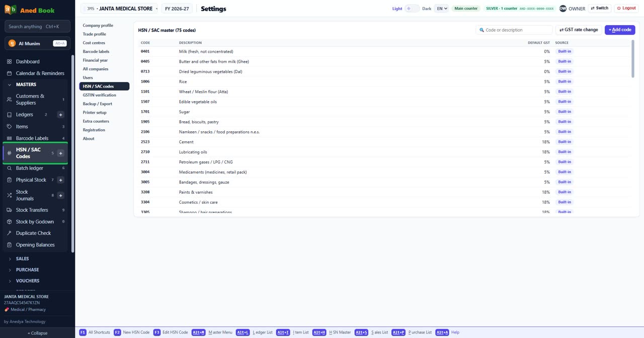The height and width of the screenshot is (338, 644).
Task: Click the Calendar & Reminders calendar icon
Action: coord(9,73)
